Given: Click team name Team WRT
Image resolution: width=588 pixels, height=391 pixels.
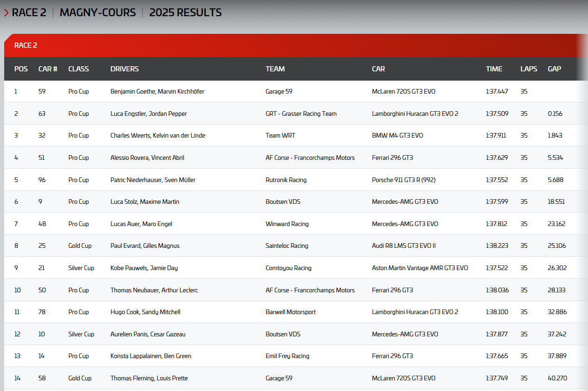Looking at the screenshot, I should click(x=280, y=136).
